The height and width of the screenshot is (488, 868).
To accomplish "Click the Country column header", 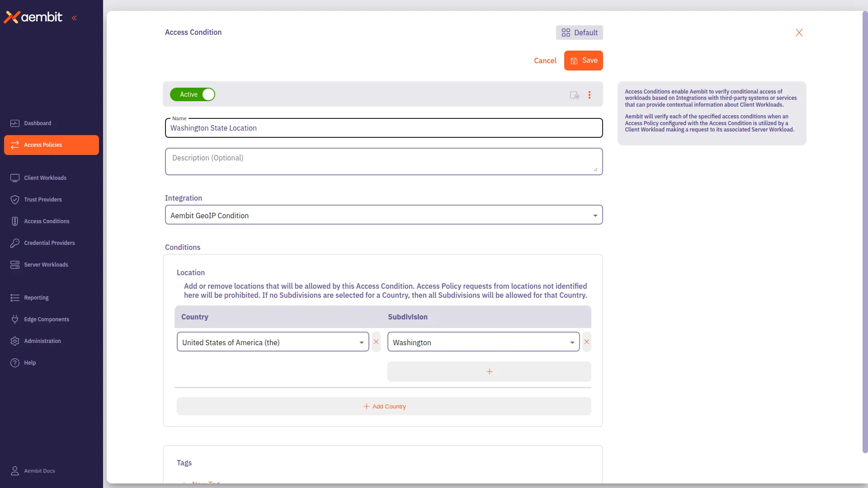I will [195, 317].
